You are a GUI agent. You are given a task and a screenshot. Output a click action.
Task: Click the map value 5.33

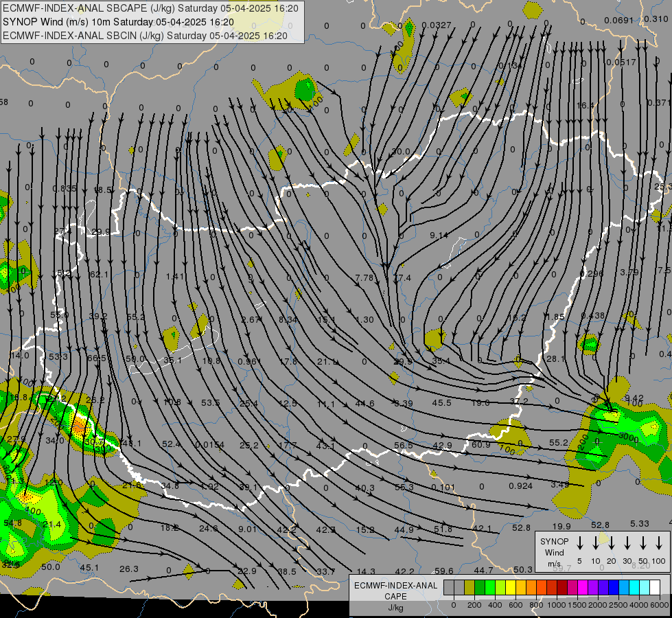(x=640, y=524)
